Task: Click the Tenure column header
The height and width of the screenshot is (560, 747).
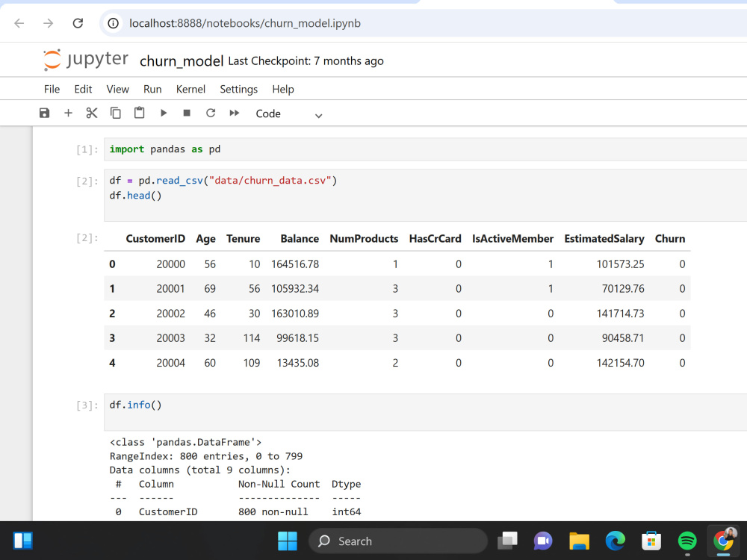Action: point(243,239)
